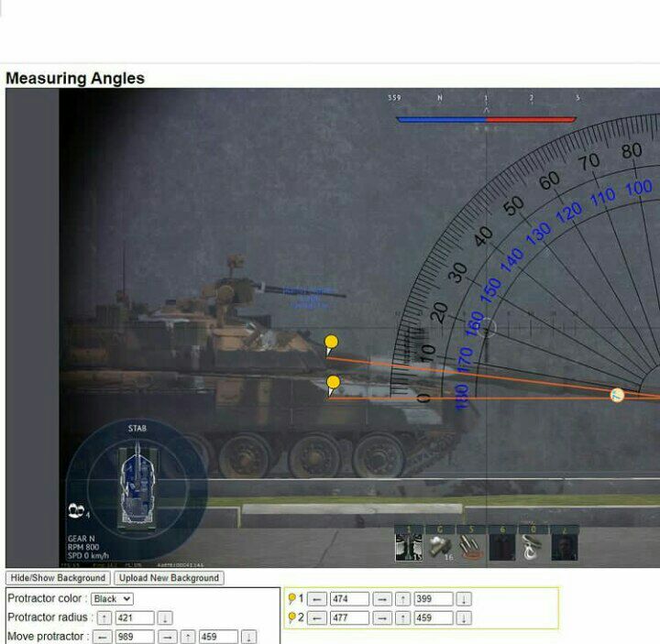Screen dimensions: 660x644
Task: Move protractor down with arrow button
Action: pos(248,637)
